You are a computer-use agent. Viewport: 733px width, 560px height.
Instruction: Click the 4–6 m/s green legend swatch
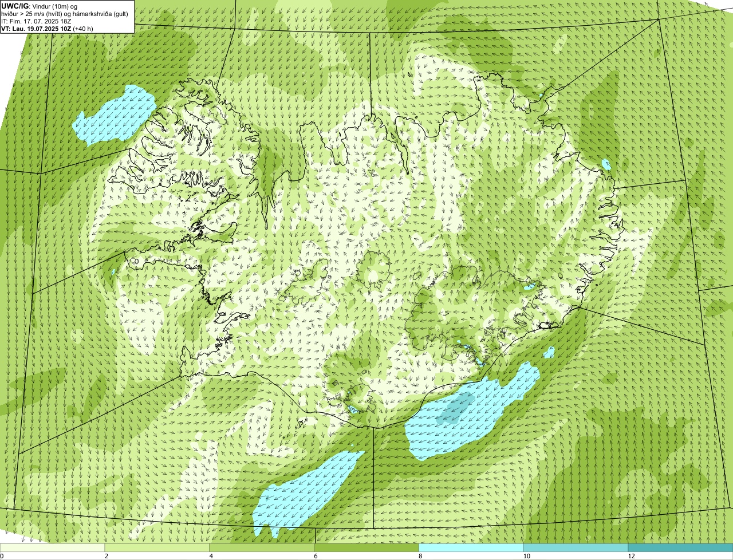[262, 547]
